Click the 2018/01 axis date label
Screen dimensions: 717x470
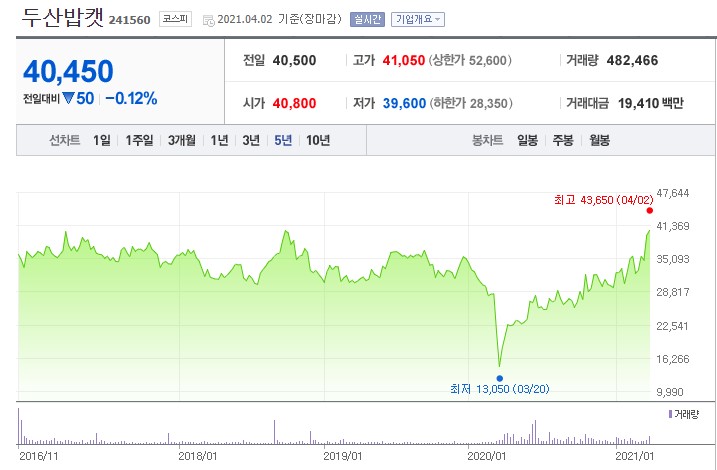(x=198, y=456)
